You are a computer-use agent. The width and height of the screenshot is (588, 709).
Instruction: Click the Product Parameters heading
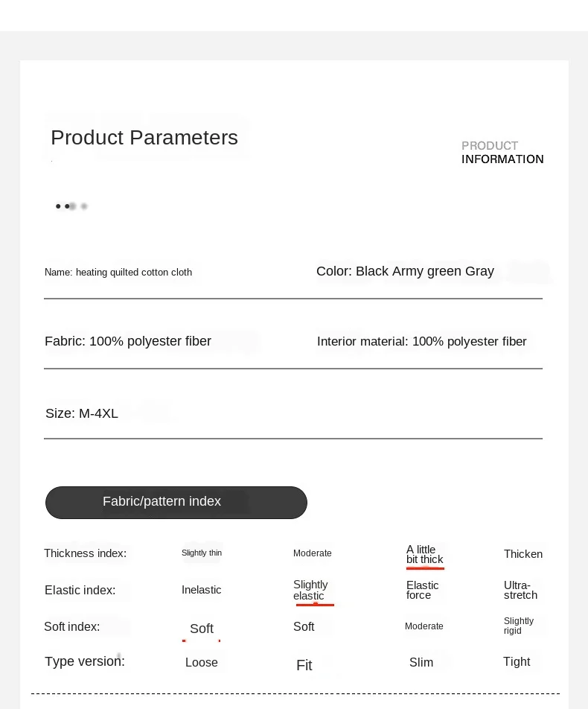pyautogui.click(x=144, y=138)
